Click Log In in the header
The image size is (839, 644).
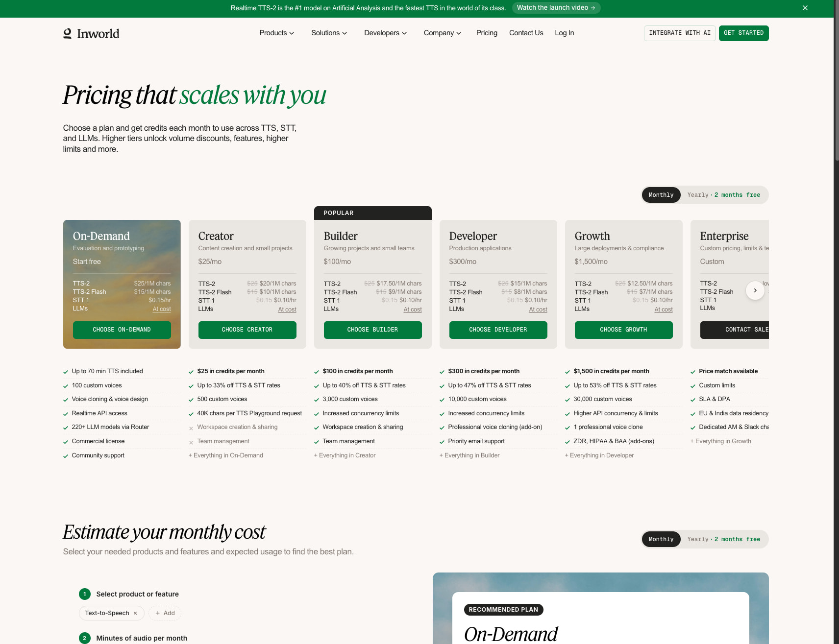pyautogui.click(x=565, y=33)
